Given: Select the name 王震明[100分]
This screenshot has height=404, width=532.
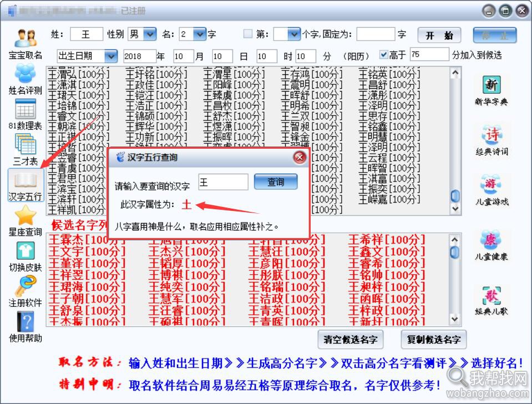Looking at the screenshot, I should (x=311, y=84).
